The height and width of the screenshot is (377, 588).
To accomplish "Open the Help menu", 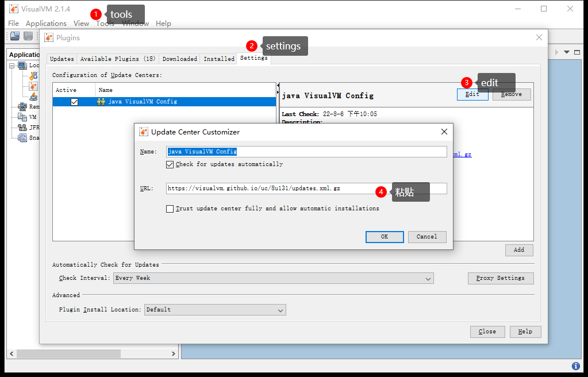I will [163, 23].
